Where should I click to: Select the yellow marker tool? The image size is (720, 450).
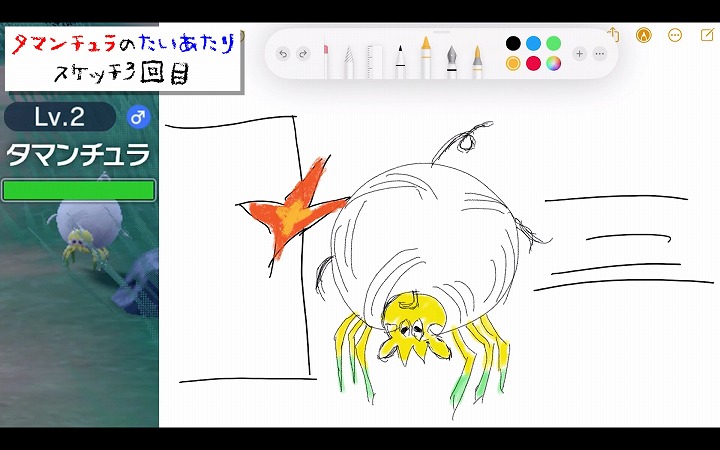pos(425,57)
